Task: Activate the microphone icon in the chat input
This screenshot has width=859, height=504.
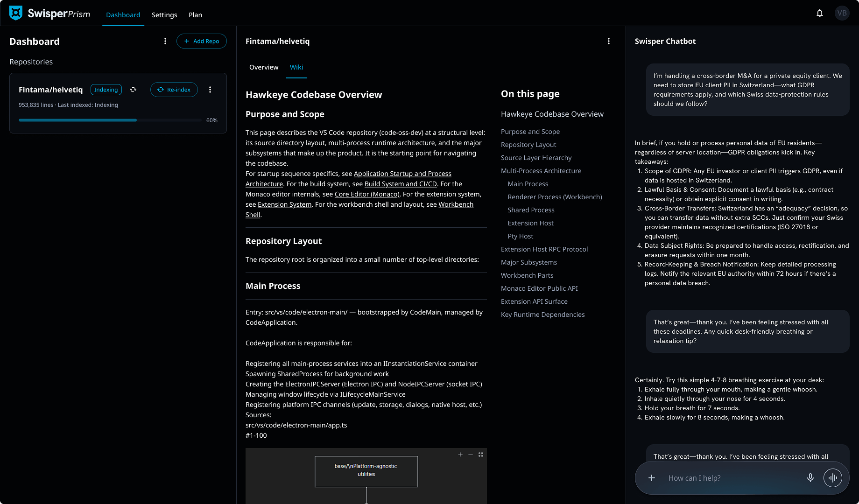Action: click(810, 478)
